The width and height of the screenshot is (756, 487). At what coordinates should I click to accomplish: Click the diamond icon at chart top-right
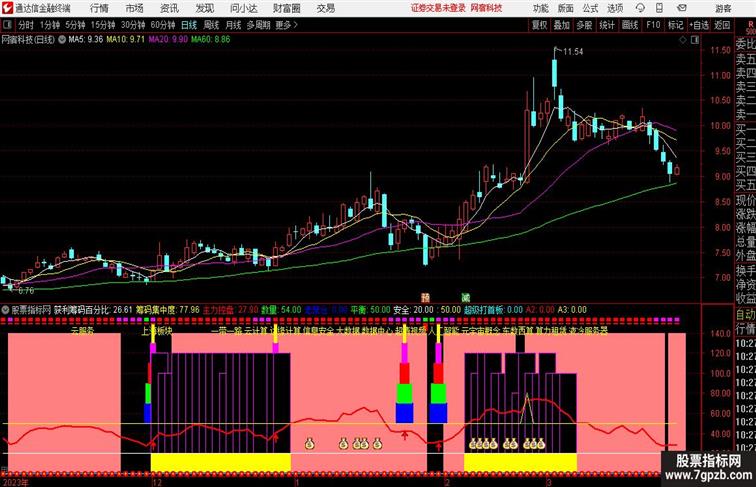pos(683,40)
